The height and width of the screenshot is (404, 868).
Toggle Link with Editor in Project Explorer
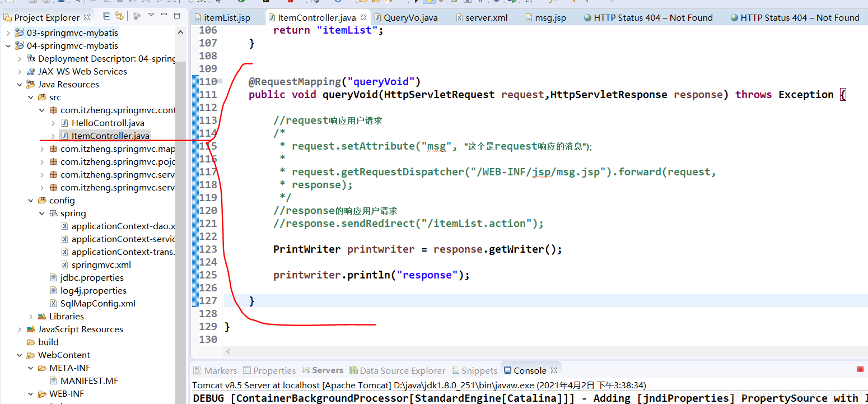(119, 17)
